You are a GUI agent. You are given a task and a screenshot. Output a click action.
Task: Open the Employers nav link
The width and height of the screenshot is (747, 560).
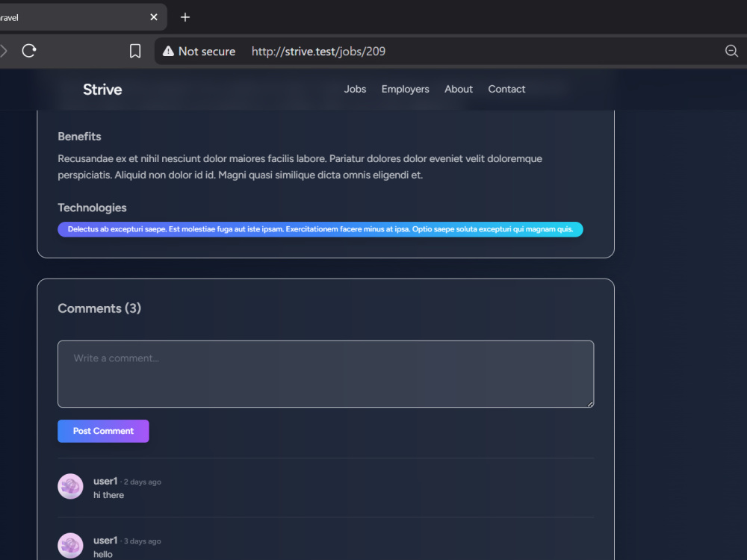click(405, 89)
